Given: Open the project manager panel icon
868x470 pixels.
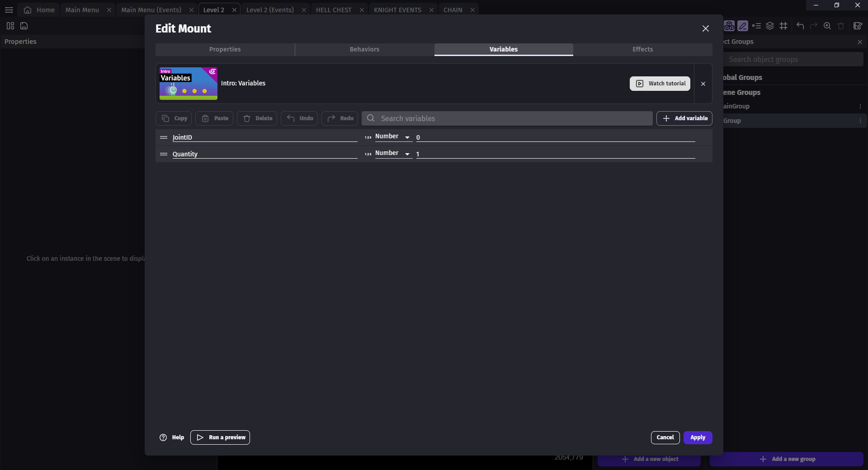Looking at the screenshot, I should (x=10, y=26).
